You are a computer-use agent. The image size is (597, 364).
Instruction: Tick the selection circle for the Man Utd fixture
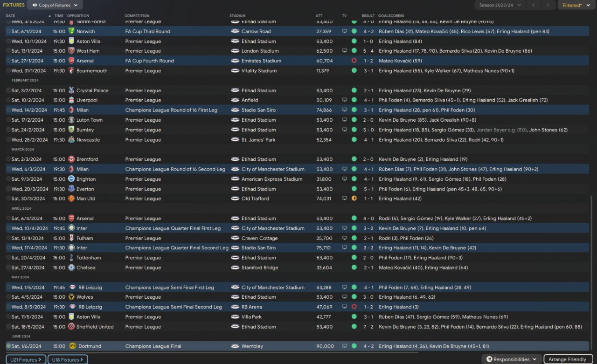tap(8, 199)
